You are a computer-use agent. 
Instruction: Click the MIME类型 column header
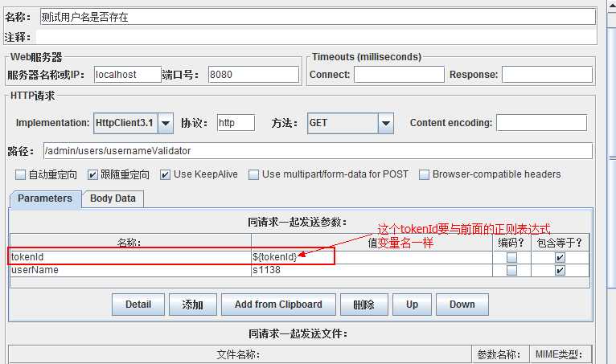tap(560, 354)
